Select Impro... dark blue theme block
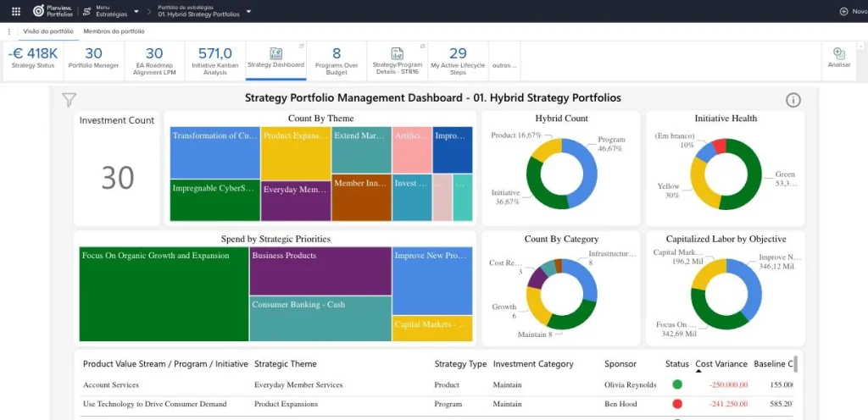 (453, 150)
